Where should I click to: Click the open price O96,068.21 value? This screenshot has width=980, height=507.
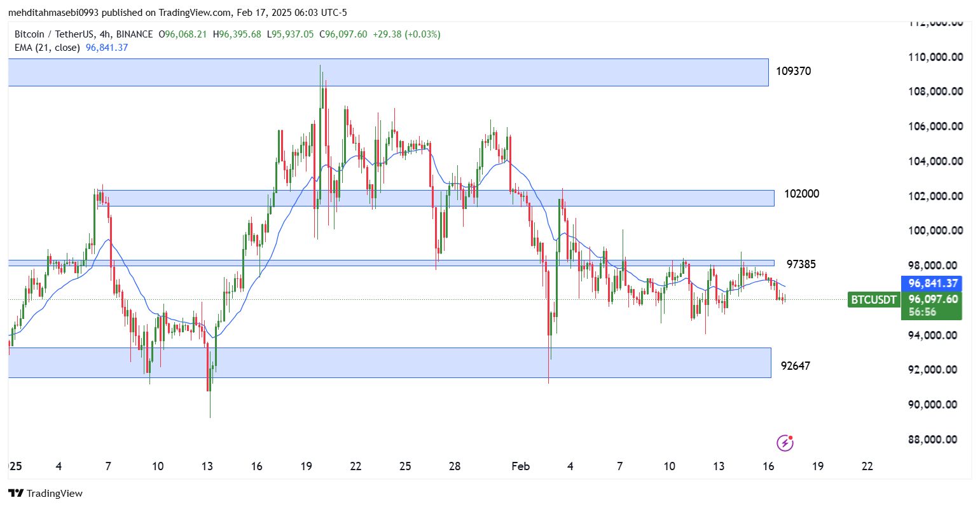click(183, 34)
